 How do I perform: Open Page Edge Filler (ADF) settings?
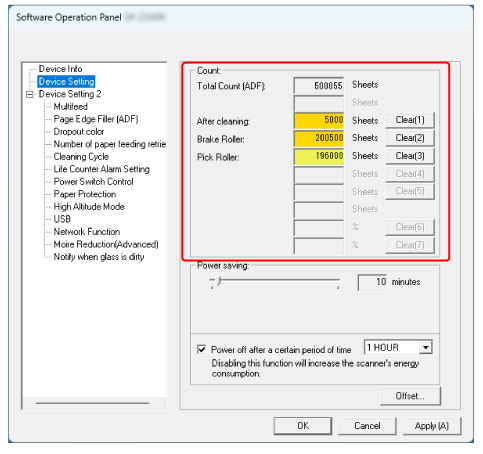pos(96,119)
